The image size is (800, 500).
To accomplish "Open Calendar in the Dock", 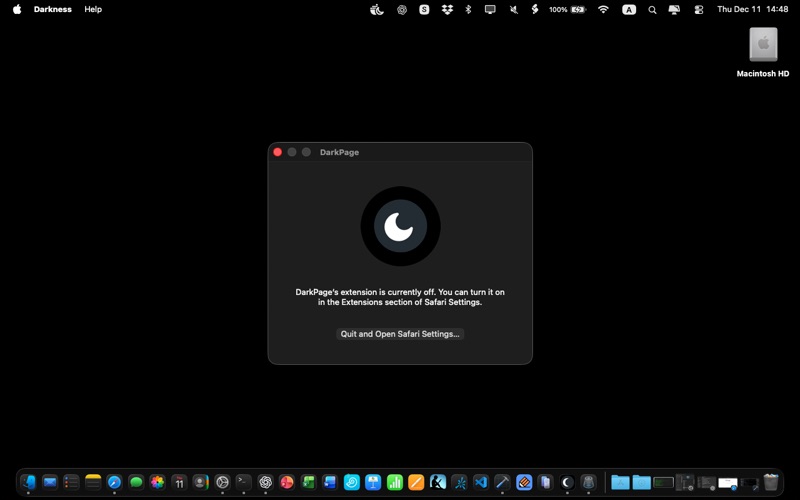I will (179, 482).
